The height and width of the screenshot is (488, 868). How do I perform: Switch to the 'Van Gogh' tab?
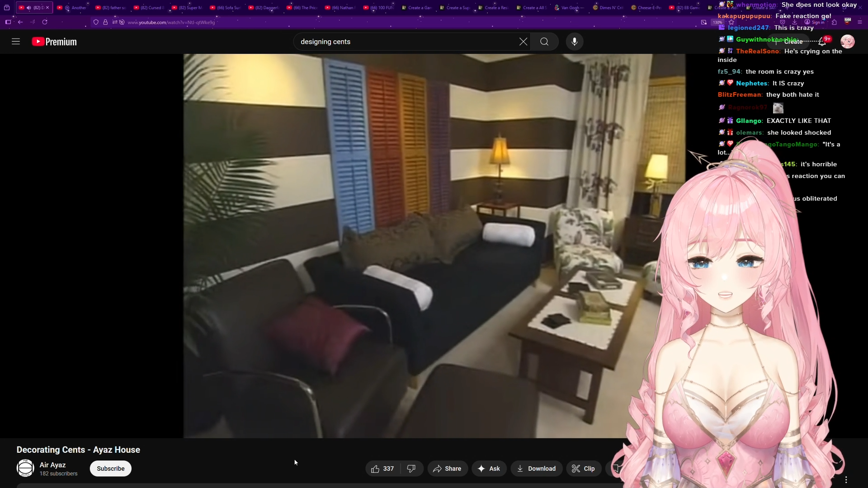(x=569, y=8)
